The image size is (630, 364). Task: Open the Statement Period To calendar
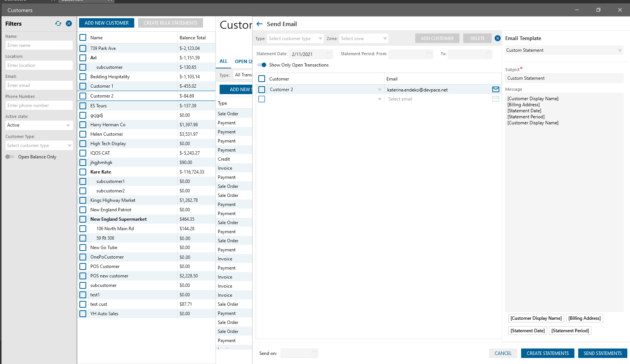point(488,54)
